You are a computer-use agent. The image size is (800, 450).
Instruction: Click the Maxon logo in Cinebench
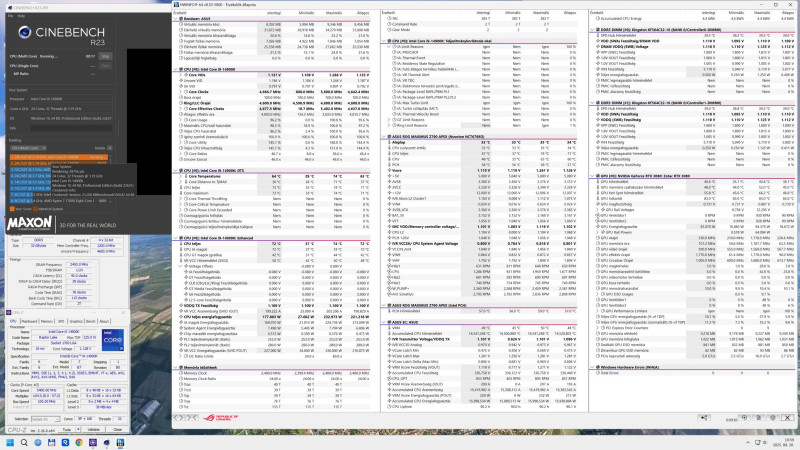pyautogui.click(x=30, y=223)
